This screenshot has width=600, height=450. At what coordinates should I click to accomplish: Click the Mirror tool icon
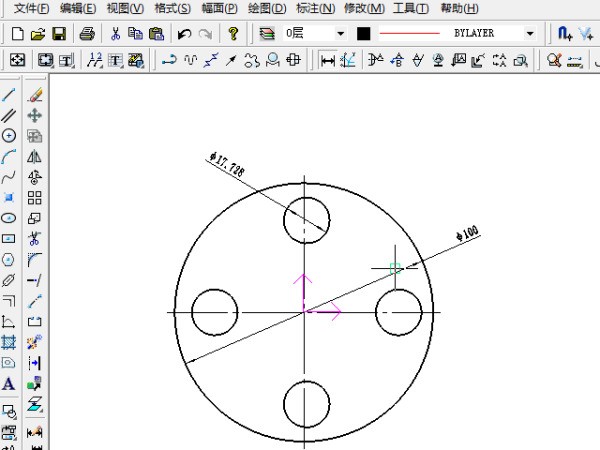[x=35, y=156]
